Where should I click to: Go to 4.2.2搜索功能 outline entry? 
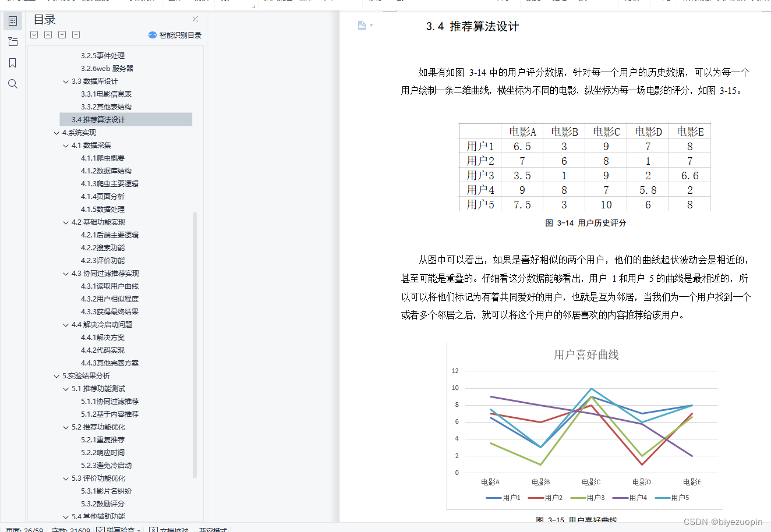pos(102,248)
